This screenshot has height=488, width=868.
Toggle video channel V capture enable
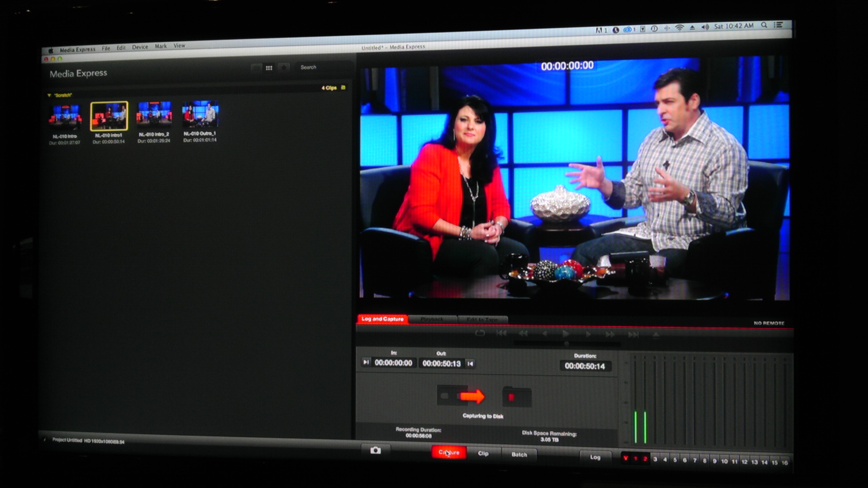point(626,459)
